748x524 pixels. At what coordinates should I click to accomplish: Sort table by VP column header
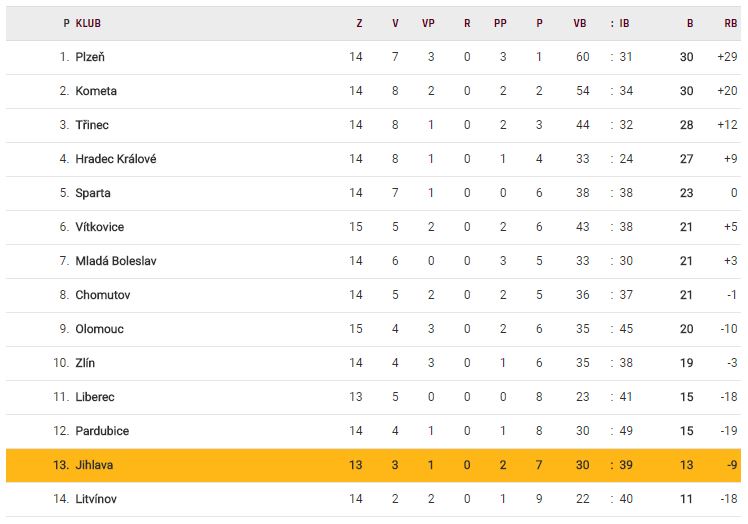(x=428, y=23)
